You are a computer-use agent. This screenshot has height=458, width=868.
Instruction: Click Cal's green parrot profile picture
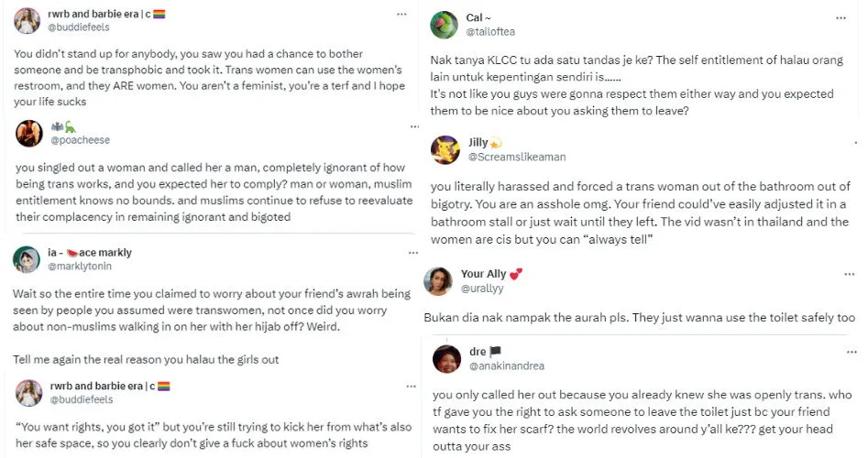coord(444,25)
